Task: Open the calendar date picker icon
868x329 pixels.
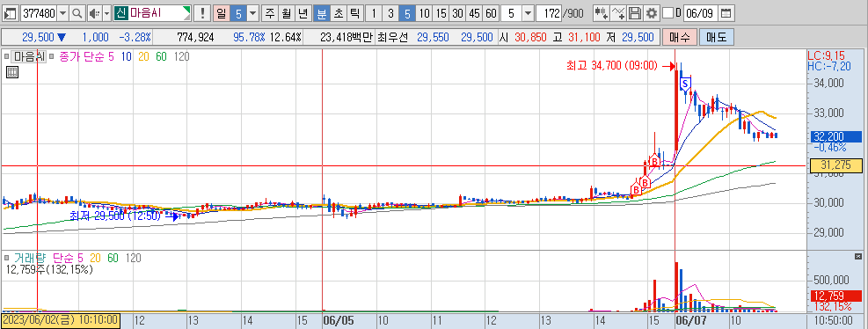Action: point(726,12)
